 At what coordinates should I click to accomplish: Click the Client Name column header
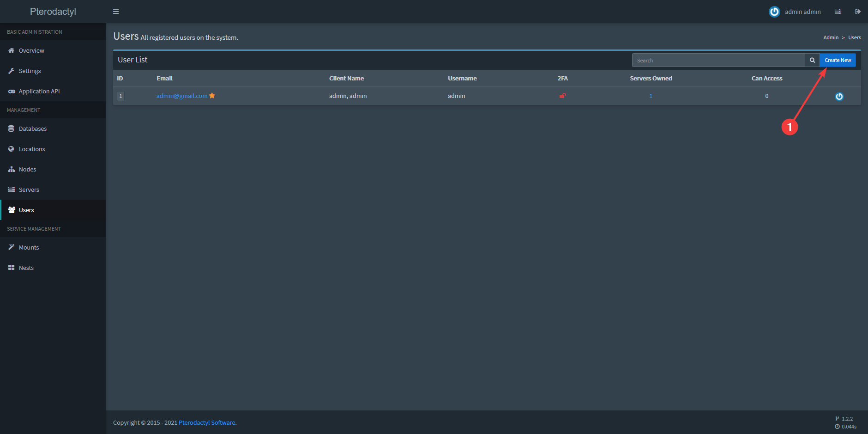click(346, 78)
